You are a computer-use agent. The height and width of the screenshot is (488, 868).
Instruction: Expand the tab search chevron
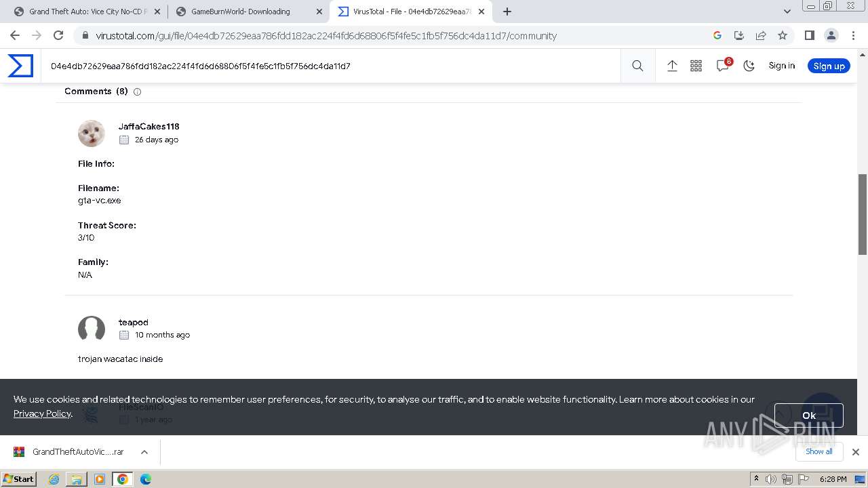click(787, 12)
